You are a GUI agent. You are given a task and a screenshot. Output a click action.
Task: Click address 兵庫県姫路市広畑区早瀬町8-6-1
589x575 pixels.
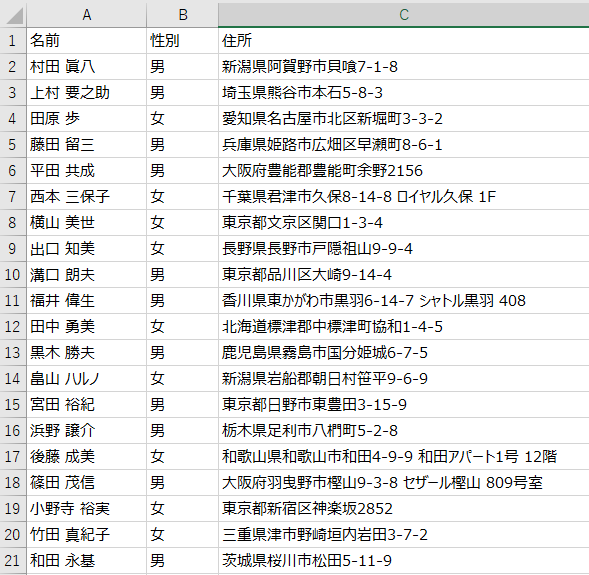[x=404, y=145]
